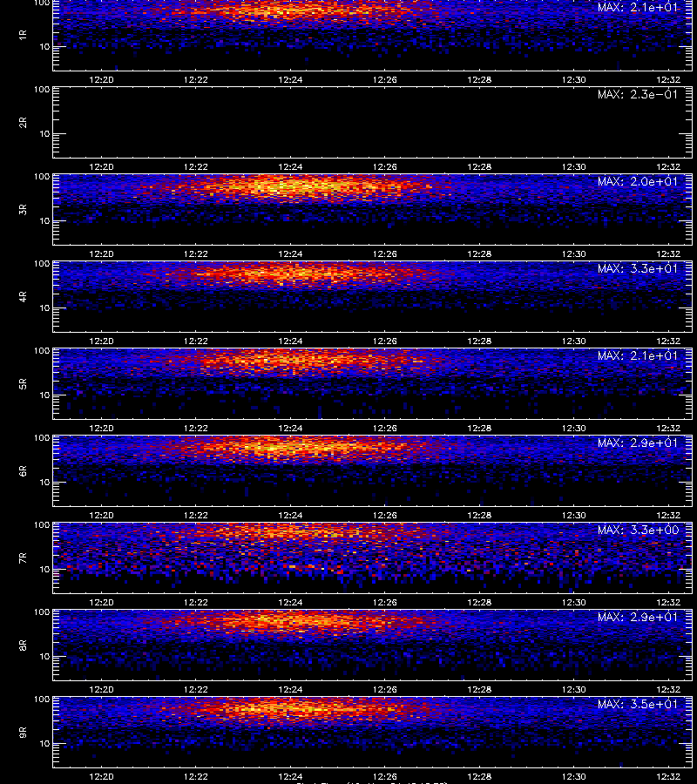
Task: Select the 'MAX: 2.1e+01' text in panel 5R
Action: [638, 355]
